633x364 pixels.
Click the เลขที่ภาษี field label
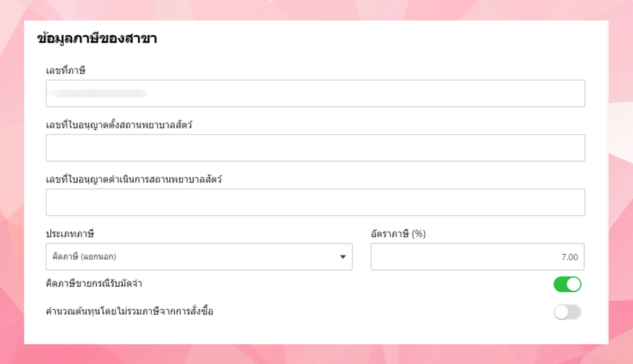(x=65, y=70)
